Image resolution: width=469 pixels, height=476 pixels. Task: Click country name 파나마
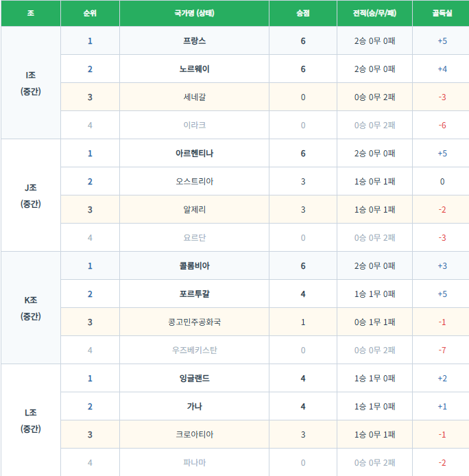[194, 463]
